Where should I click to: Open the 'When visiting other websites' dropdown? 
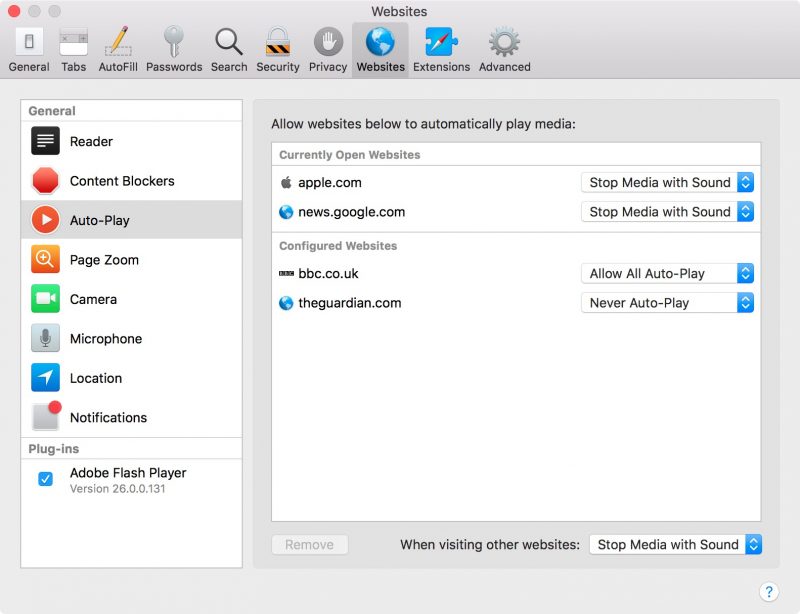675,545
